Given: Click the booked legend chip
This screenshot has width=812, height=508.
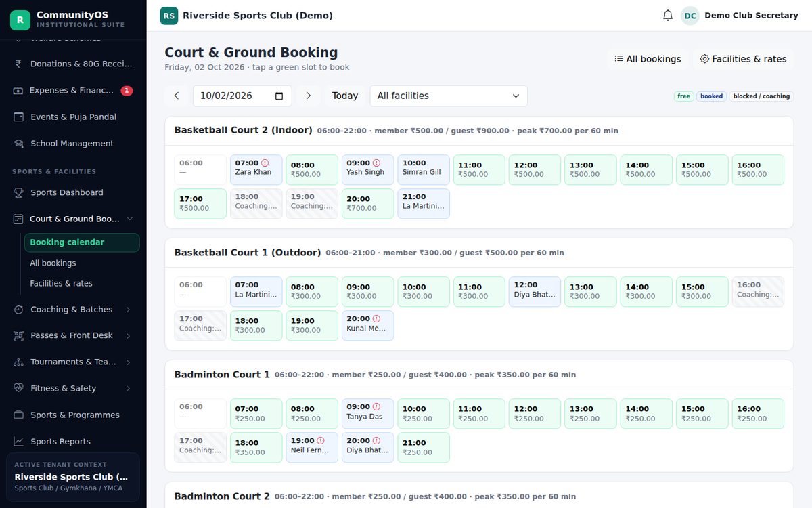Looking at the screenshot, I should [x=711, y=96].
